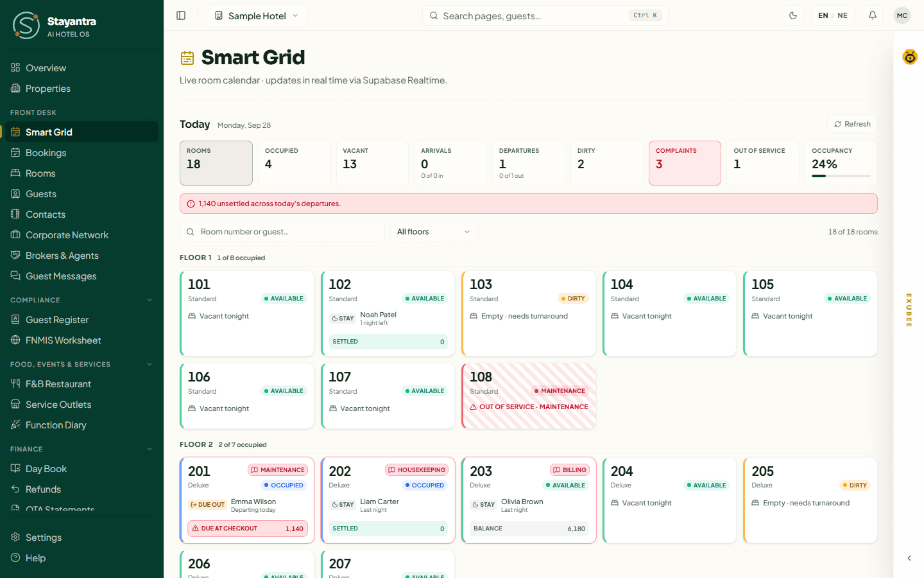Screen dimensions: 924x578
Task: Open Help page
Action: pyautogui.click(x=81, y=558)
